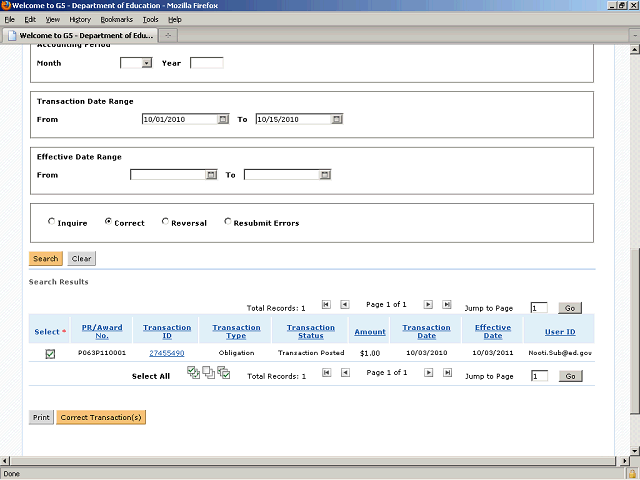This screenshot has width=640, height=480.
Task: Open calendar for Effective Date From field
Action: pos(211,175)
